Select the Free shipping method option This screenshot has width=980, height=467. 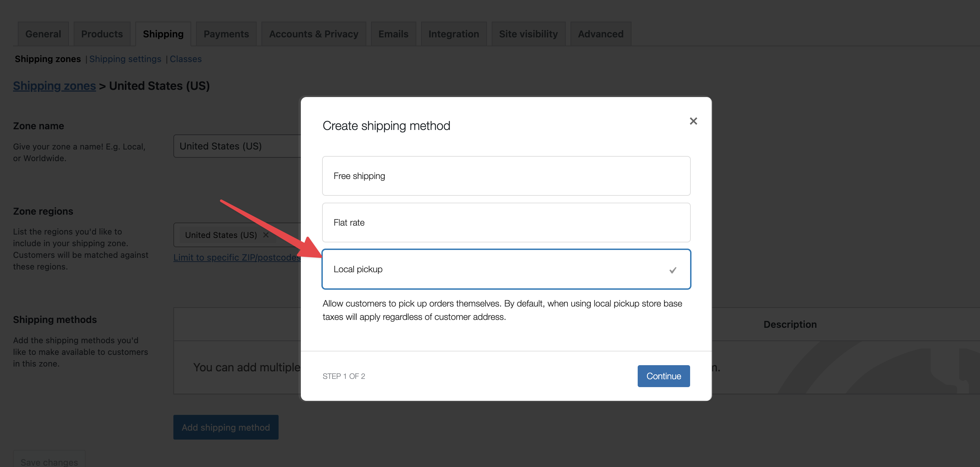coord(506,176)
